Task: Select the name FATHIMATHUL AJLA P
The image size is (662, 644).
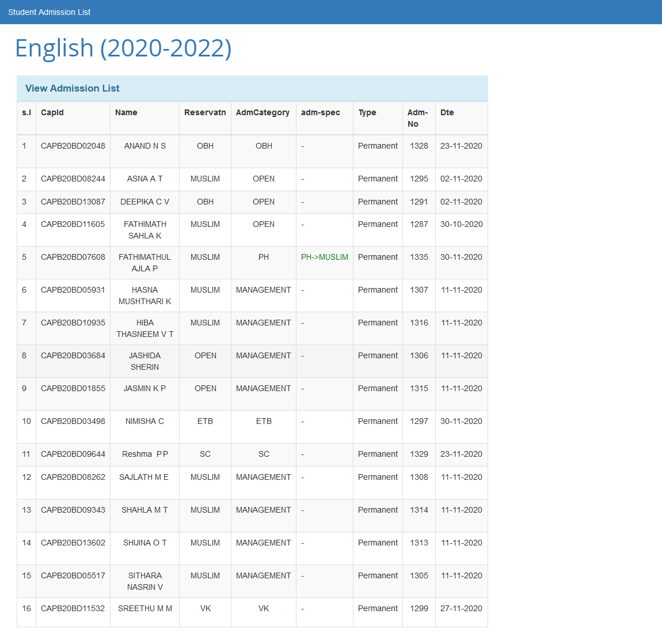Action: 145,263
